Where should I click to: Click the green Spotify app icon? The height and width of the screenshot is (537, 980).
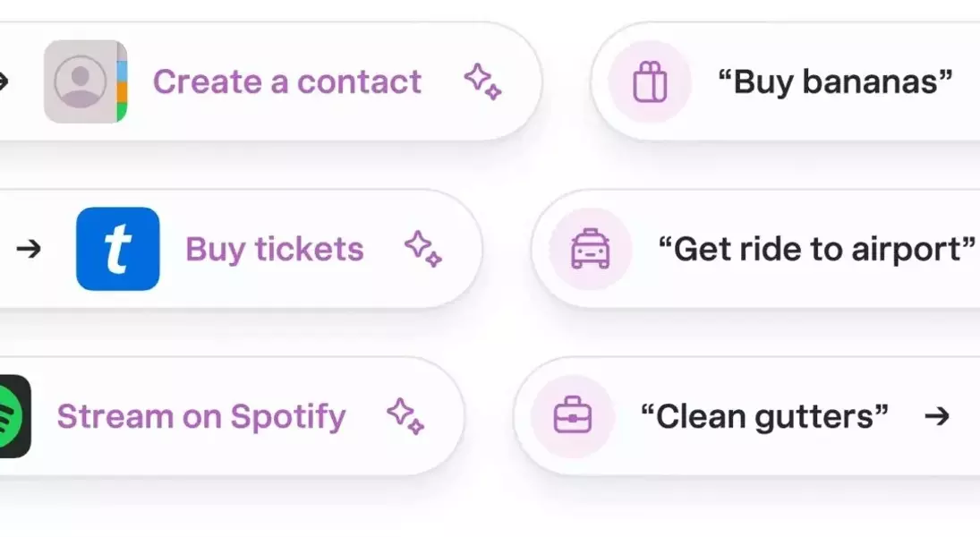point(15,416)
